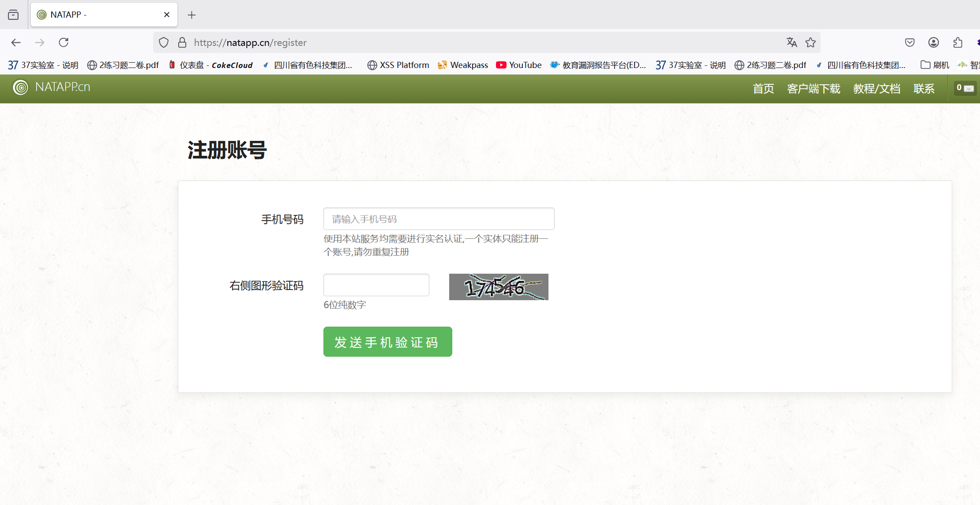Click the Pocket save icon
Viewport: 980px width, 505px height.
click(x=910, y=42)
